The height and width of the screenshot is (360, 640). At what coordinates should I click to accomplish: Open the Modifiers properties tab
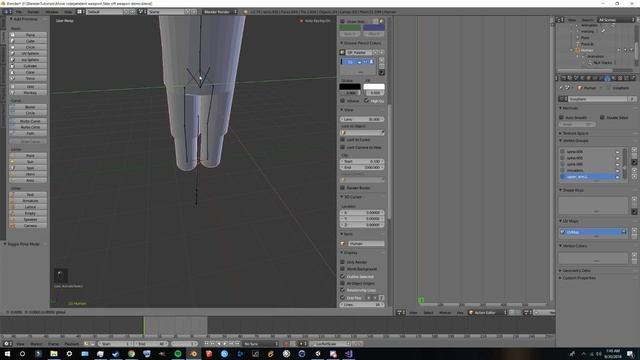601,78
